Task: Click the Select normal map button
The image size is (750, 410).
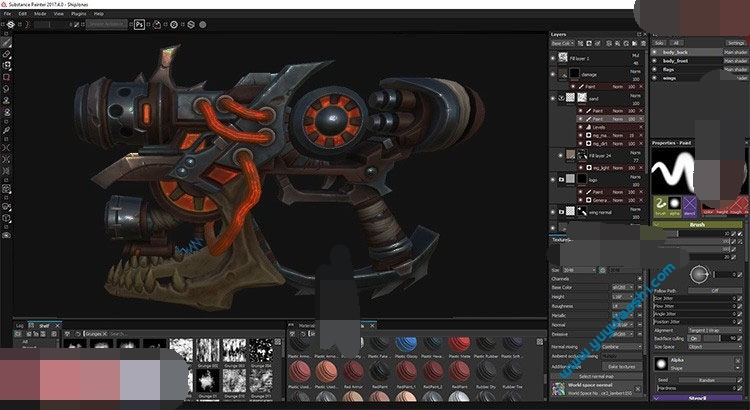Action: point(596,377)
